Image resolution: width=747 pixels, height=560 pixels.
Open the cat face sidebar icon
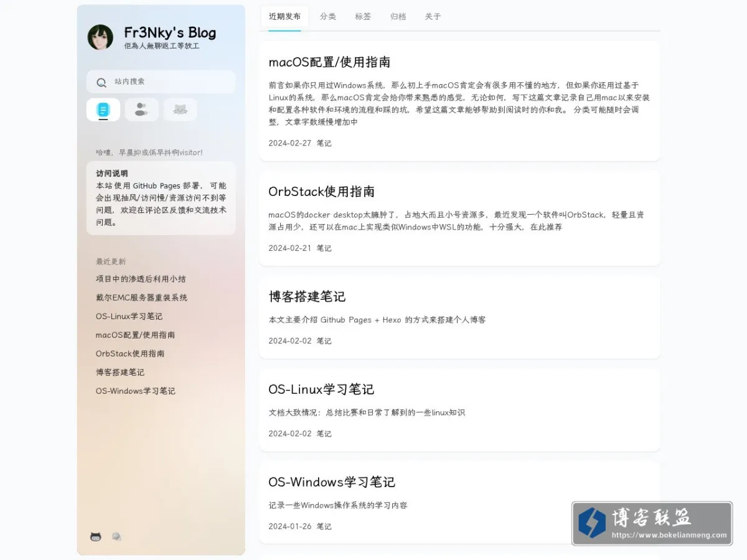[180, 110]
